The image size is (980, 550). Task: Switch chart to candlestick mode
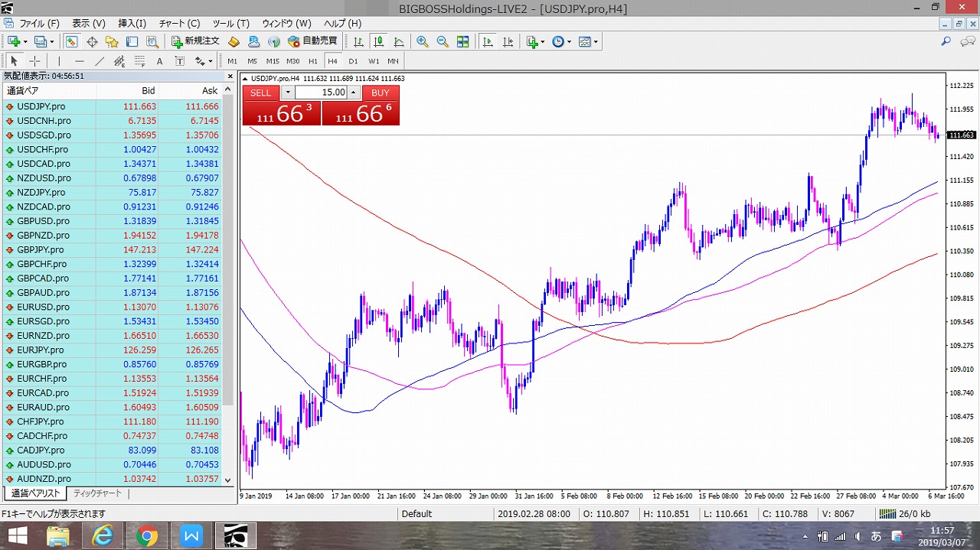378,41
